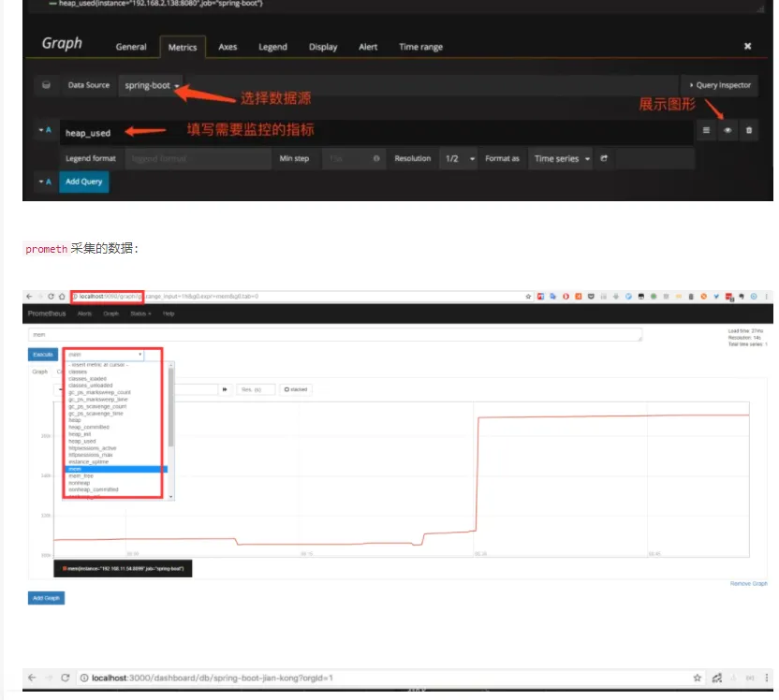This screenshot has height=700, width=779.
Task: Click the blue Execute button
Action: pos(43,355)
